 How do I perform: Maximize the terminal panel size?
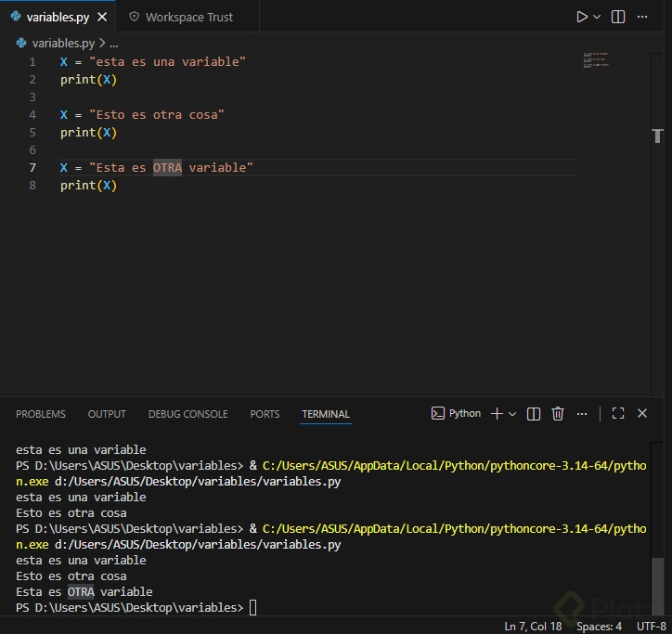click(618, 414)
